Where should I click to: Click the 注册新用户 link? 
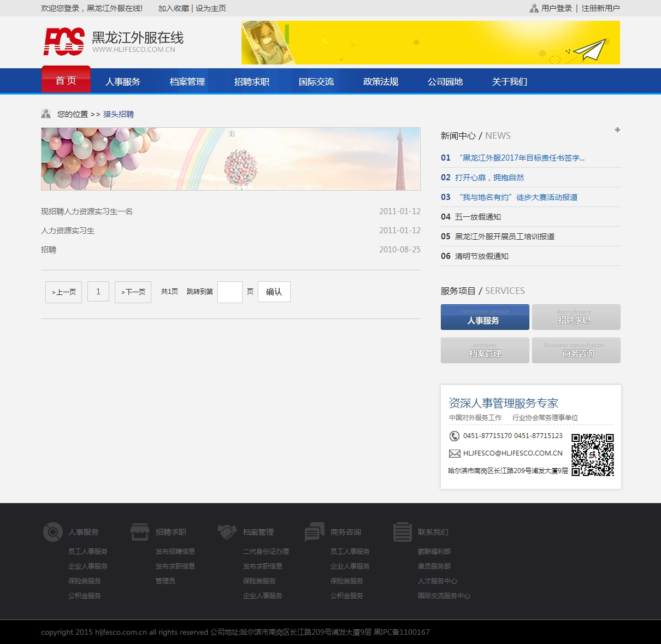(600, 8)
